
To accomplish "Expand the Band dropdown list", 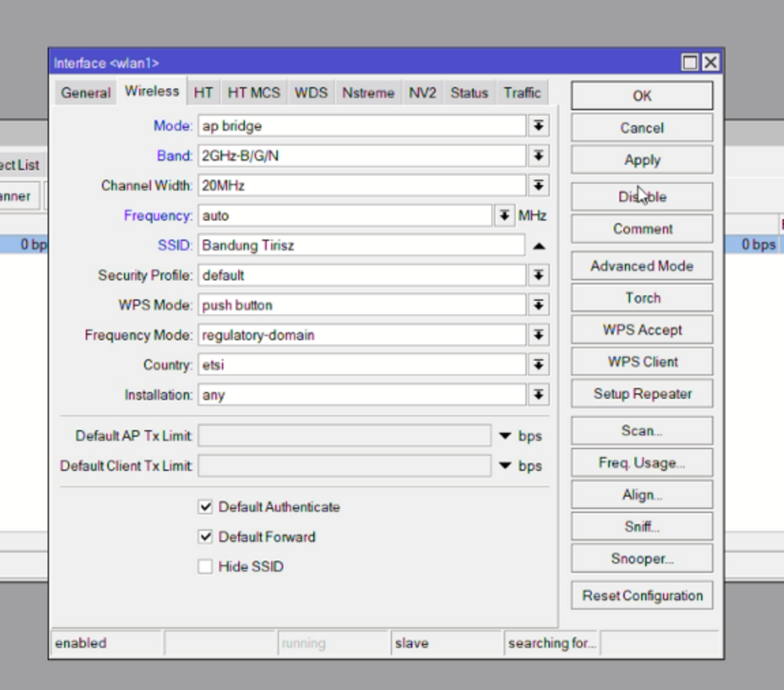I will (x=538, y=155).
